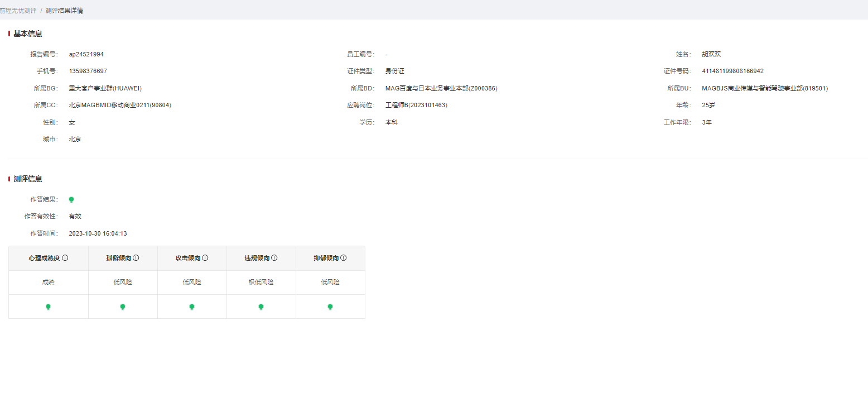Click green bulb under 抑郁倾向 column

pyautogui.click(x=330, y=307)
